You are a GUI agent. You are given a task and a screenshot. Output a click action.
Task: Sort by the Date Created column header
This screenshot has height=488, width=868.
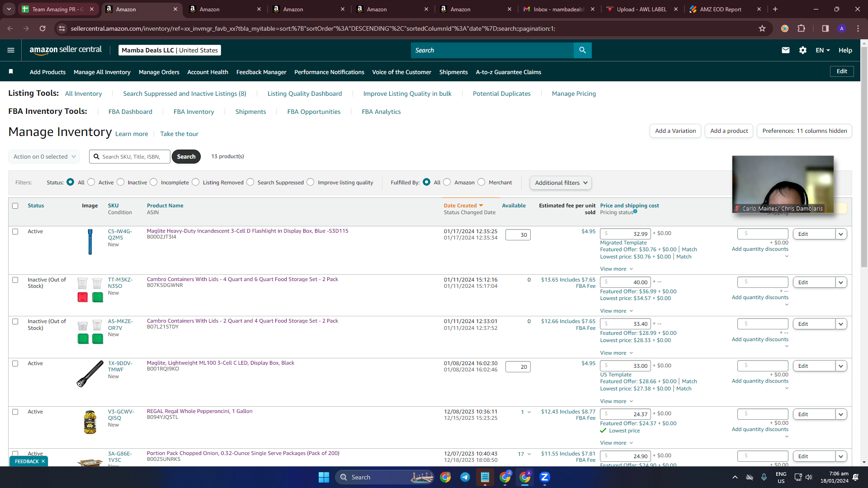tap(463, 206)
